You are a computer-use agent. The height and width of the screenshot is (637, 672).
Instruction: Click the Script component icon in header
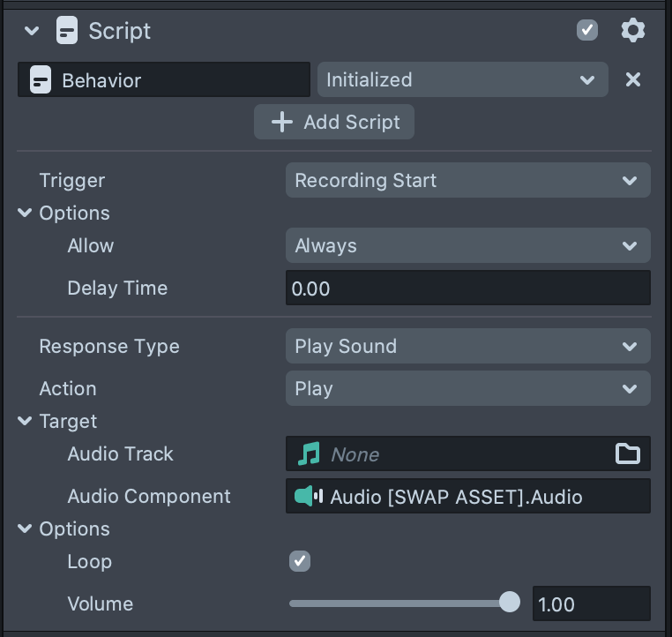(x=66, y=31)
